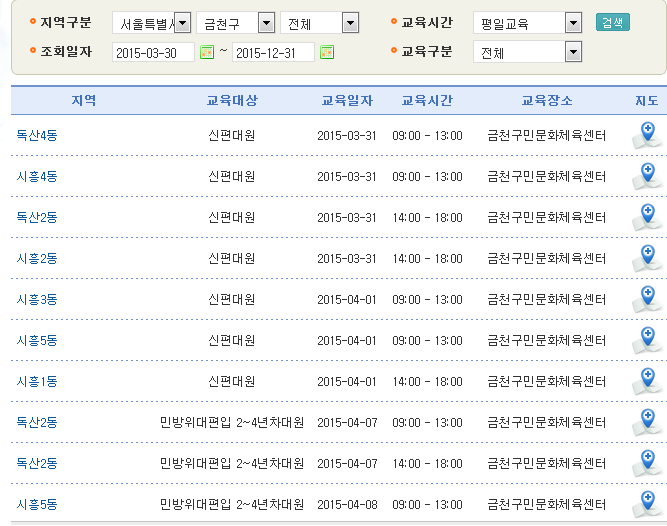The width and height of the screenshot is (667, 526).
Task: Click 금천구민문화체육센터 in the 시흥1동 row
Action: (x=547, y=381)
